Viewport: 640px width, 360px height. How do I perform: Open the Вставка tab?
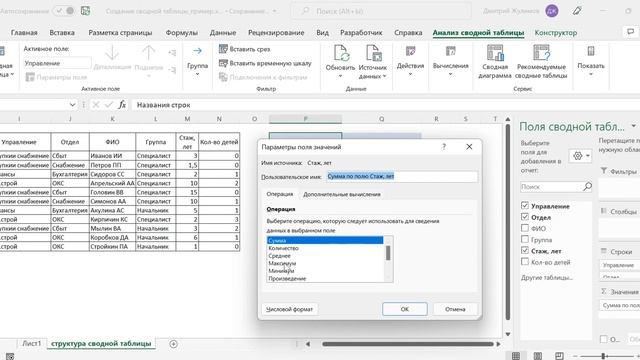[62, 33]
